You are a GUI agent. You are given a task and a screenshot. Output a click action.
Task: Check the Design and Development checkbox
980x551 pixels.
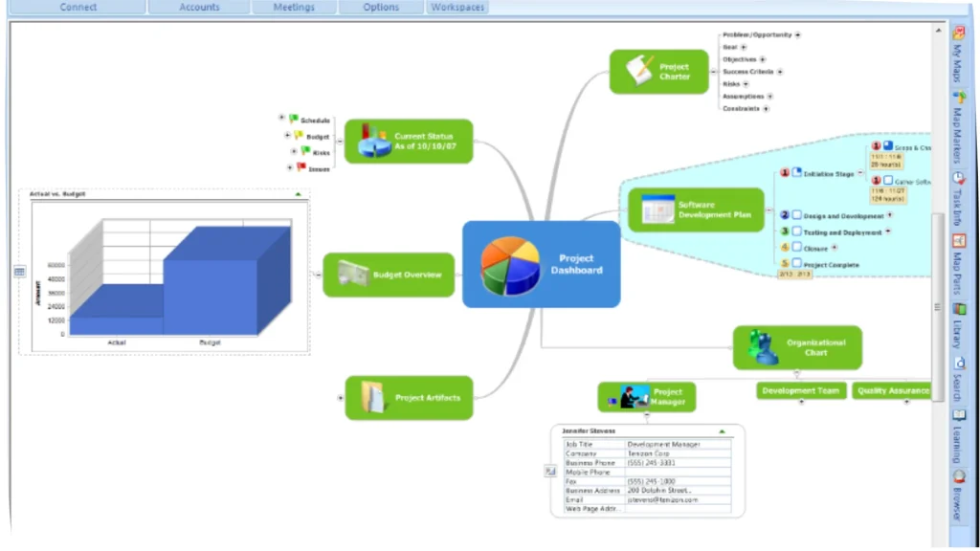point(797,215)
